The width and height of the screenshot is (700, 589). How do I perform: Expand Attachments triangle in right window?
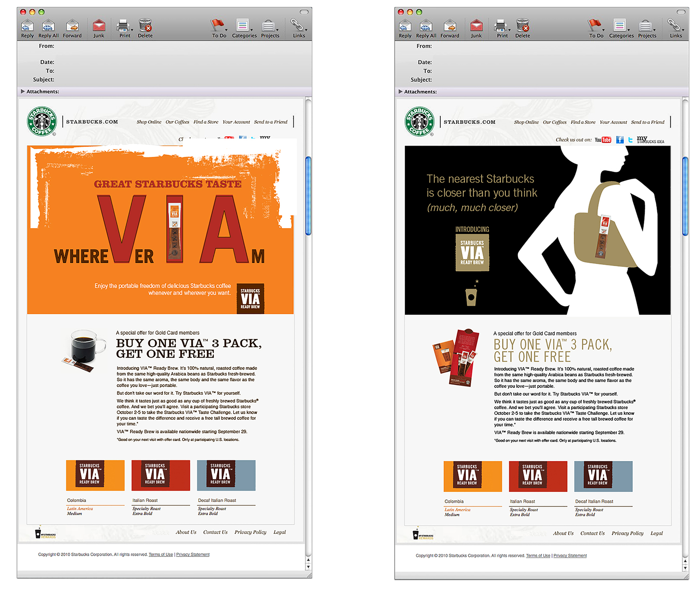point(400,91)
